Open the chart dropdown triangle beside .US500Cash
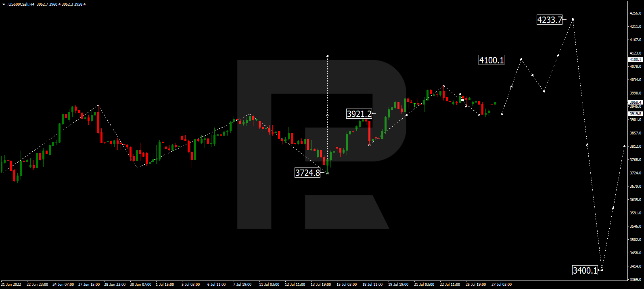Screen dimensions: 644x289 click(4, 4)
